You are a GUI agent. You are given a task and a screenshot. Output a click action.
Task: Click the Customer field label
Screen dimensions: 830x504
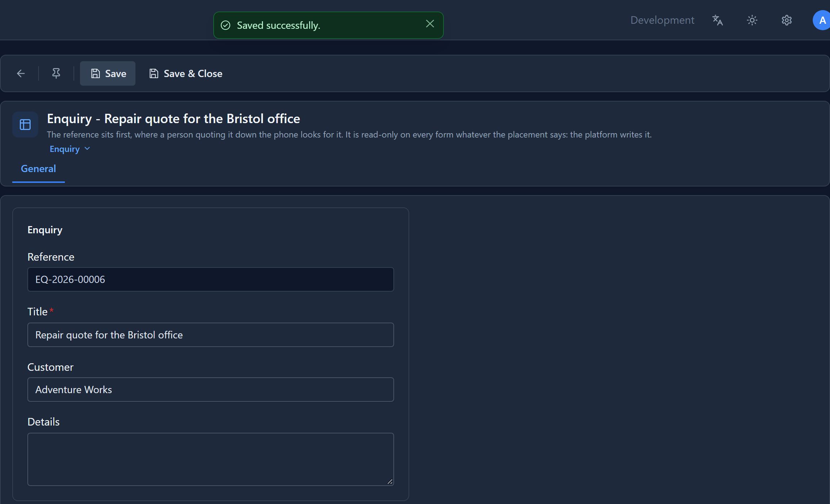pyautogui.click(x=50, y=367)
